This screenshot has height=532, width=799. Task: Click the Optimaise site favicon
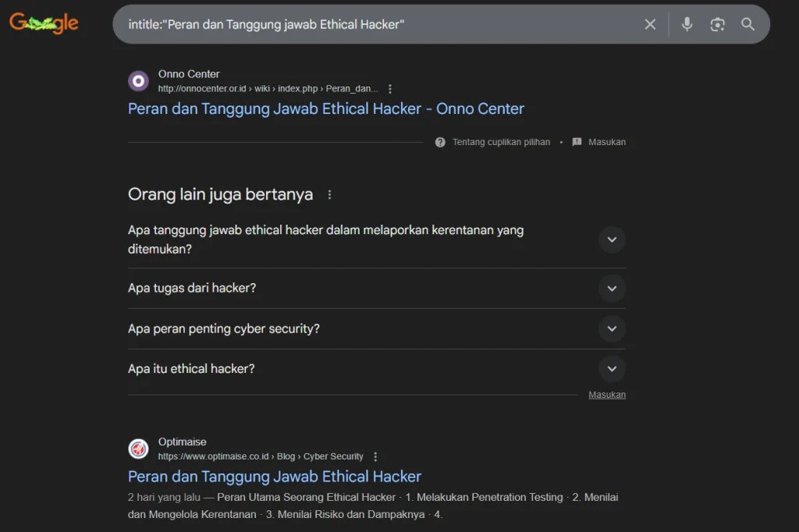[x=138, y=449]
